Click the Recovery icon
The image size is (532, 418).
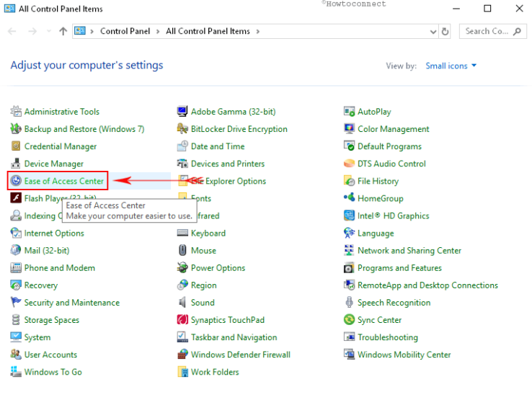(16, 285)
